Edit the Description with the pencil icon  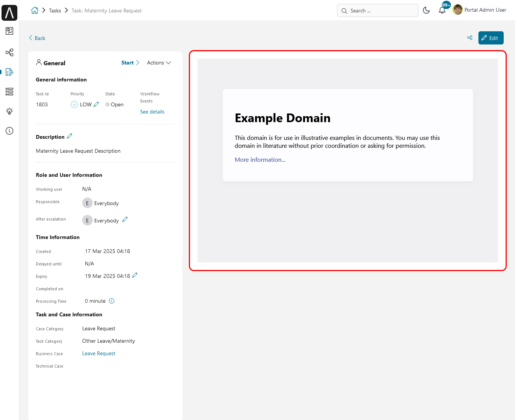[69, 136]
